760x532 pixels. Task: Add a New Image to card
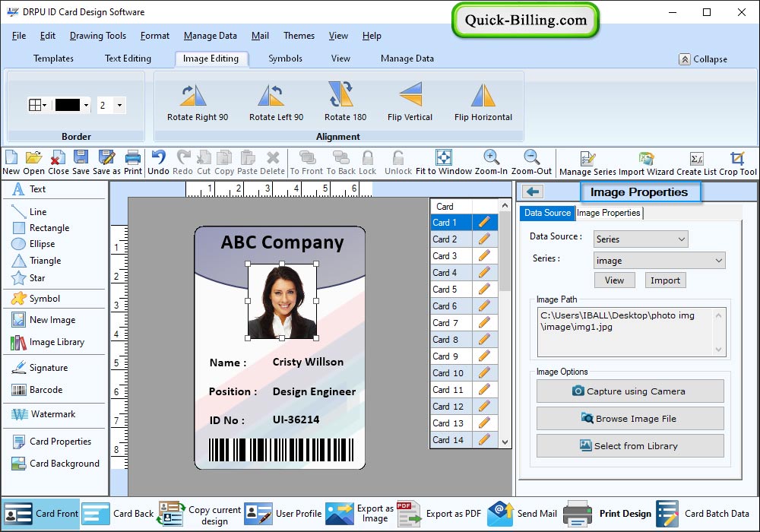[x=43, y=320]
